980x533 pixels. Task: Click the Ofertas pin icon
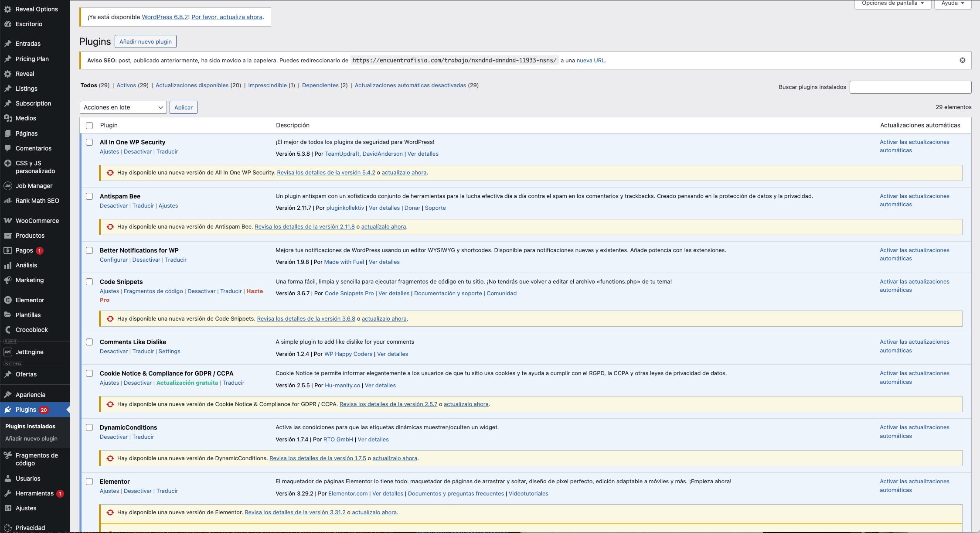pyautogui.click(x=7, y=374)
